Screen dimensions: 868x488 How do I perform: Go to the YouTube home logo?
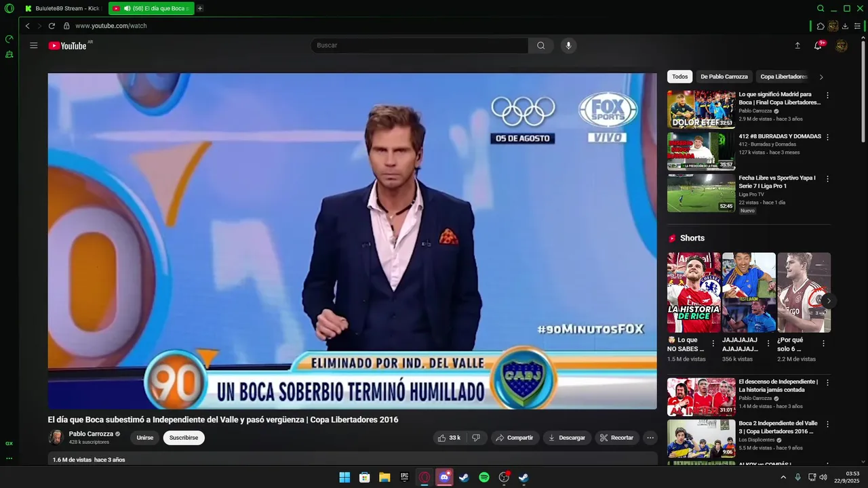click(x=67, y=45)
